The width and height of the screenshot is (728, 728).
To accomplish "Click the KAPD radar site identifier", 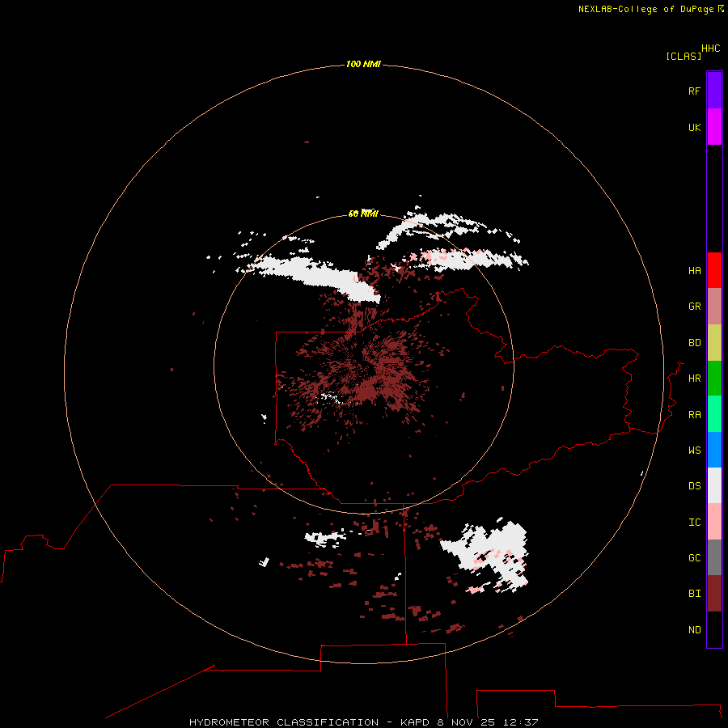I will coord(416,722).
